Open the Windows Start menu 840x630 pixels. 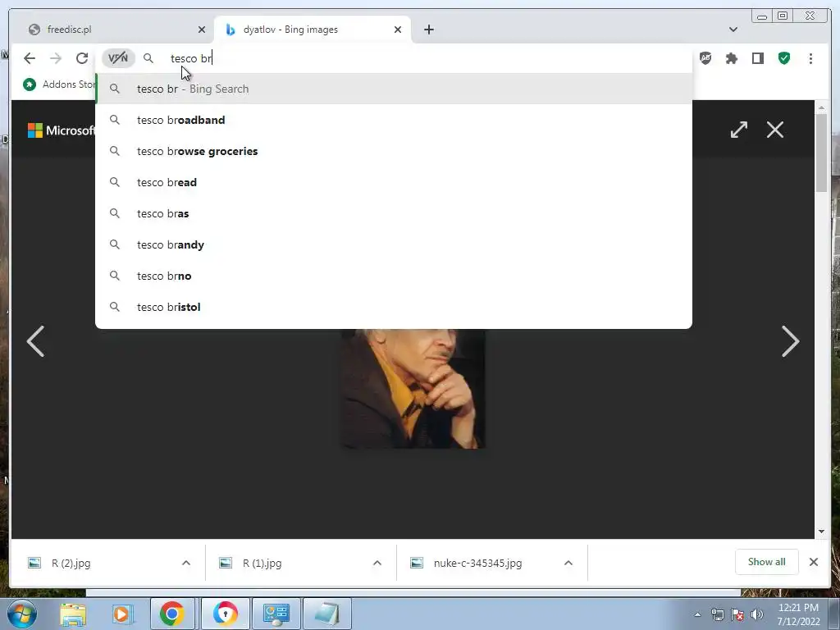tap(22, 614)
